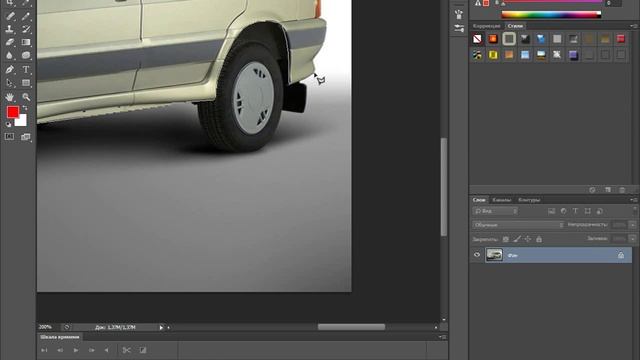This screenshot has width=640, height=360.
Task: Select the Zoom tool
Action: click(26, 97)
